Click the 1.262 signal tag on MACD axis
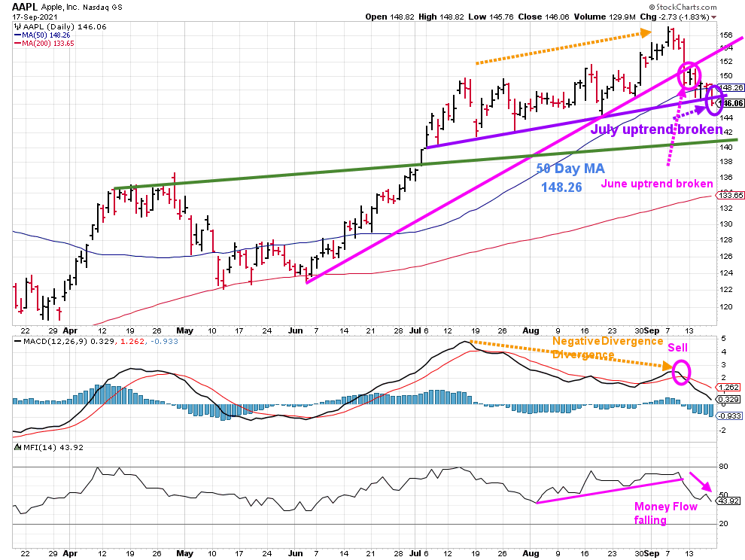This screenshot has height=560, width=745. coord(729,388)
